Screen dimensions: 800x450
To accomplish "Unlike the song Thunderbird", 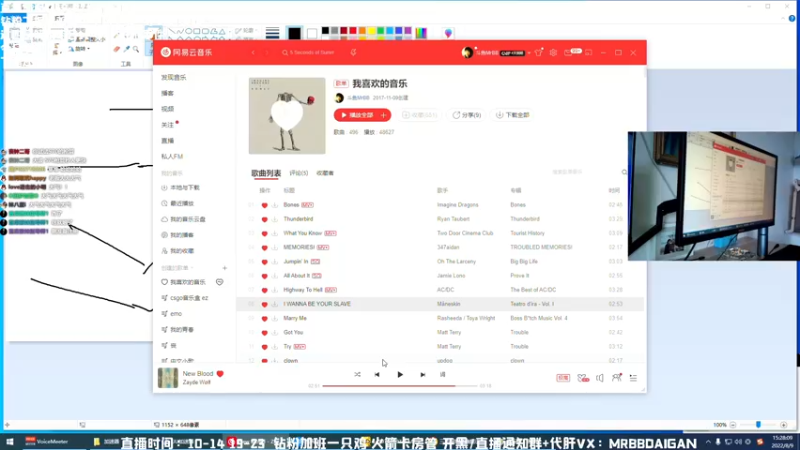I will point(264,219).
